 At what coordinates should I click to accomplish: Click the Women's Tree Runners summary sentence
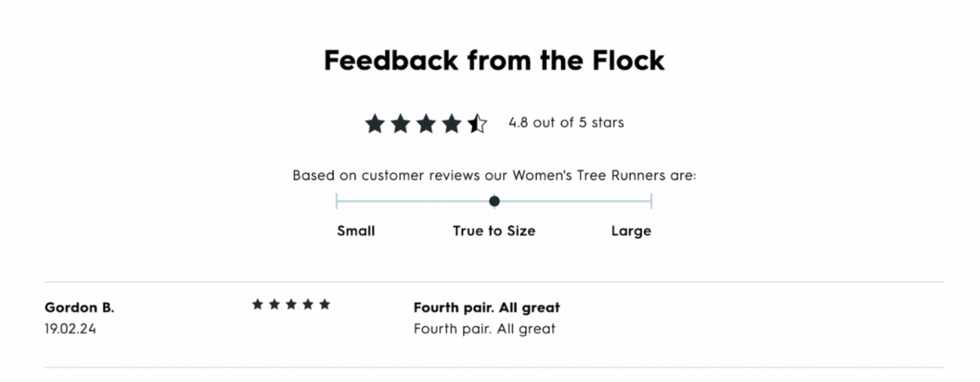click(495, 176)
